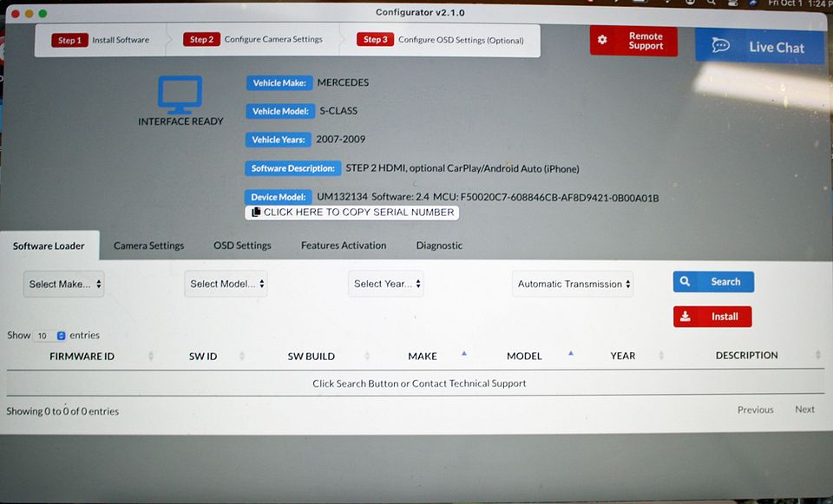Click the S-CLASS model value
The height and width of the screenshot is (504, 833).
(338, 110)
